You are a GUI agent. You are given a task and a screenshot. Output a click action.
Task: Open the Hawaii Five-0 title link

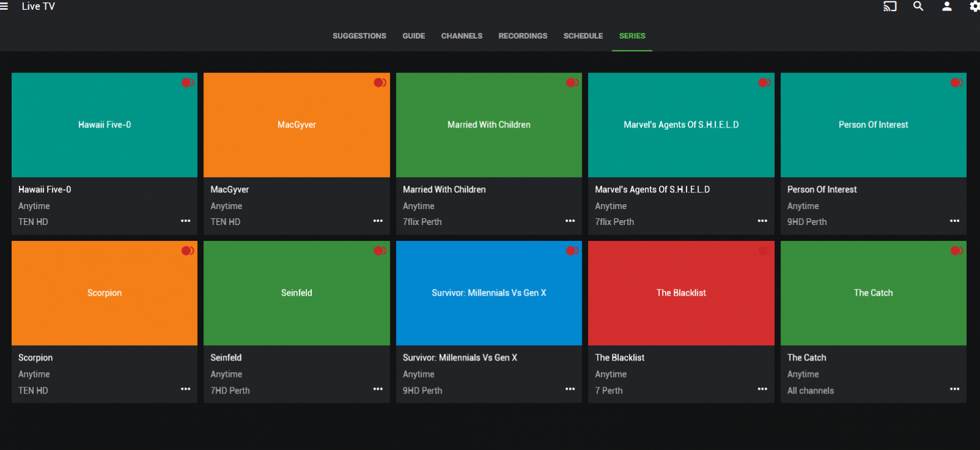click(x=45, y=189)
